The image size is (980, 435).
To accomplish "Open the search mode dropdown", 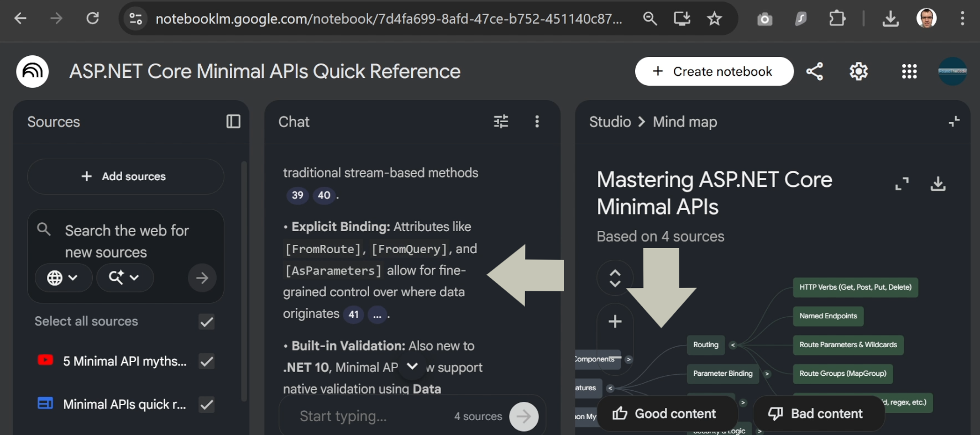I will [x=124, y=277].
